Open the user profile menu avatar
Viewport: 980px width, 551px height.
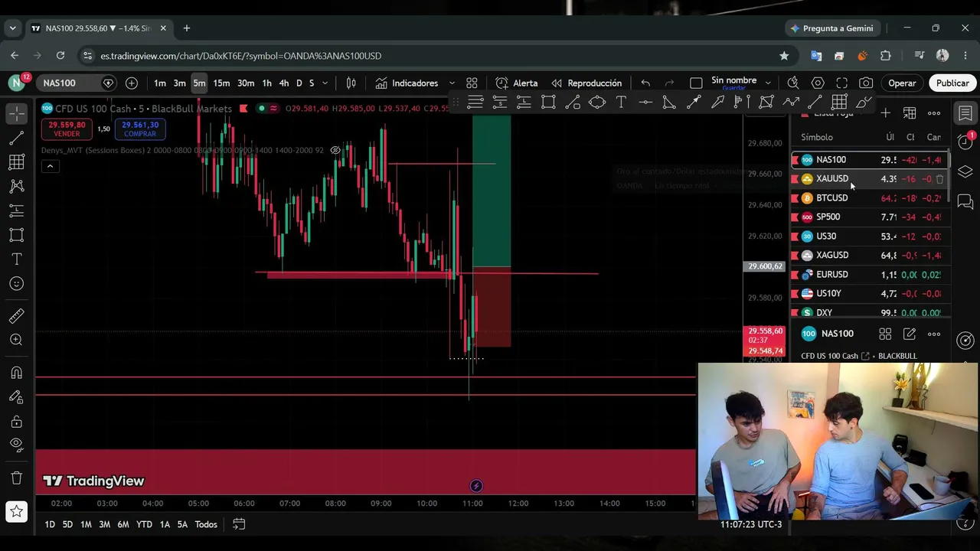tap(16, 83)
